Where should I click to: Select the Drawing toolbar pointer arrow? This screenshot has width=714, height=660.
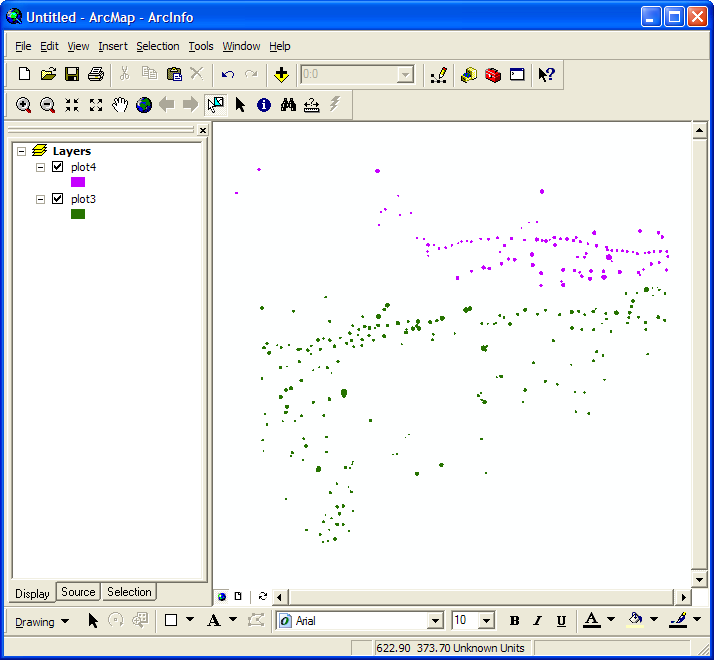click(x=93, y=620)
